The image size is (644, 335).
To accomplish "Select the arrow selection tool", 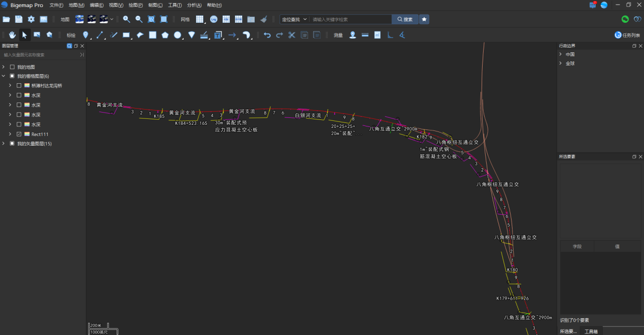I will coord(23,35).
